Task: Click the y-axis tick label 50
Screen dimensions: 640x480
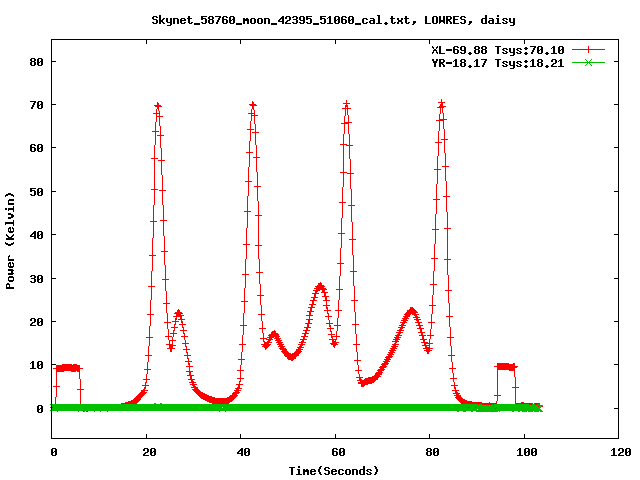Action: coord(36,192)
